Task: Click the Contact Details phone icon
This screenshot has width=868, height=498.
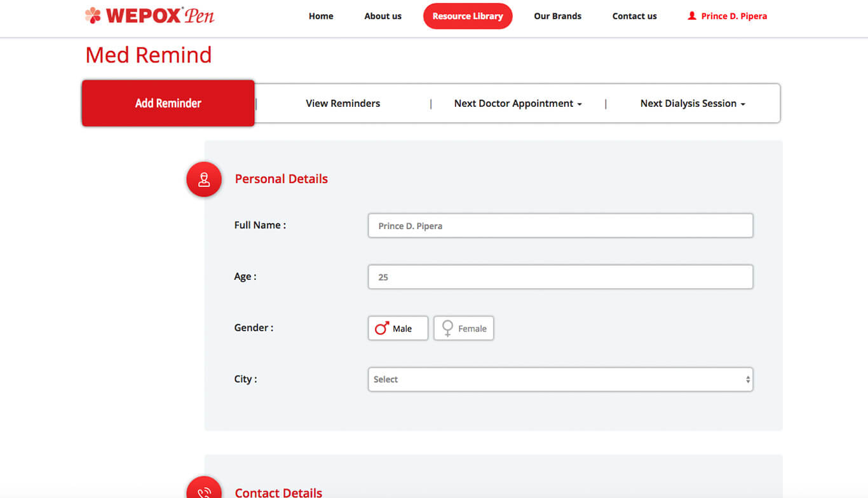Action: click(x=204, y=491)
